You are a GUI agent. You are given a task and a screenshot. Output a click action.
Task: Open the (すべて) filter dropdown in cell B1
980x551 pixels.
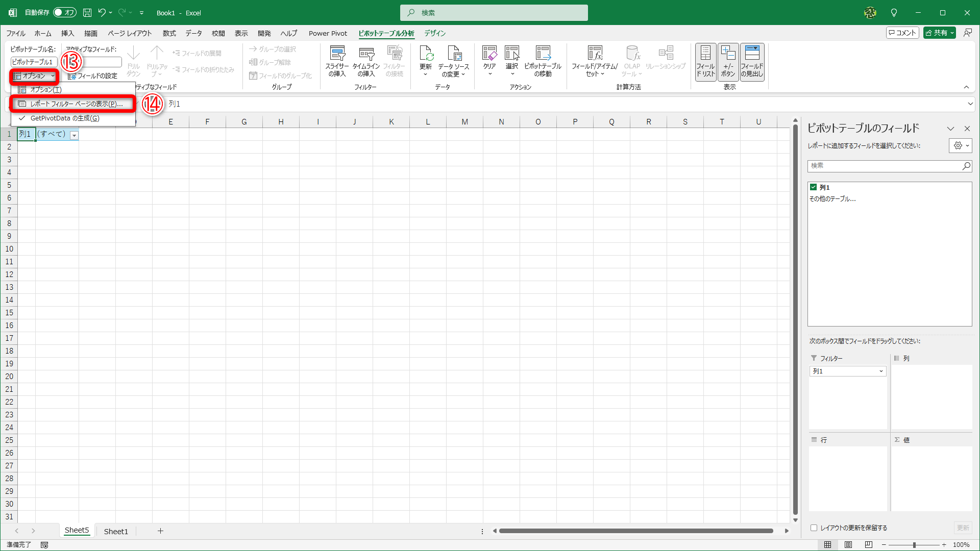pyautogui.click(x=75, y=135)
